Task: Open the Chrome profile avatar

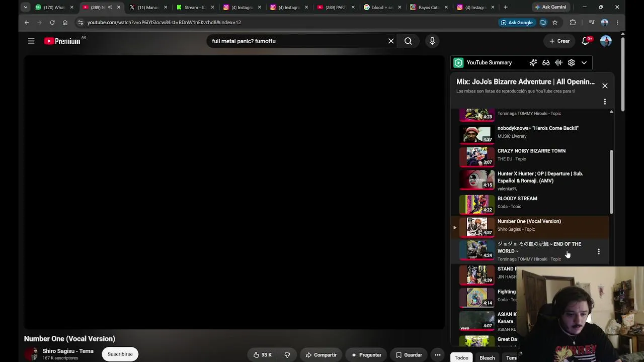Action: click(x=605, y=23)
